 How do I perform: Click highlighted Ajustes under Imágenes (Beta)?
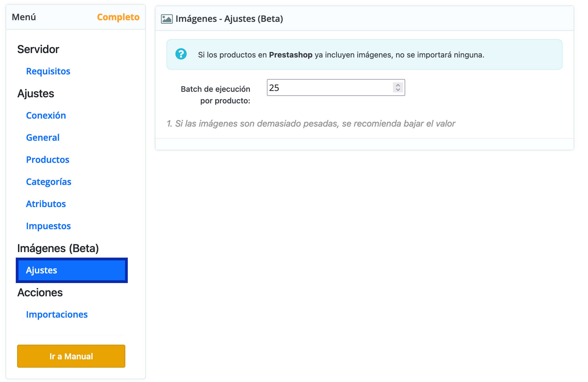(x=72, y=270)
